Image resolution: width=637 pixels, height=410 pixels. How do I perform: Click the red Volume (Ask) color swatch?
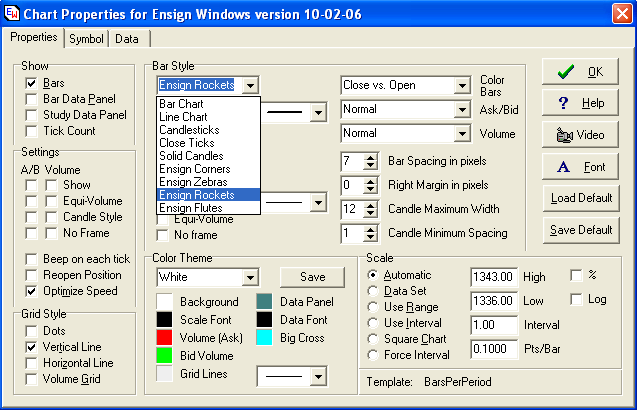pyautogui.click(x=166, y=338)
